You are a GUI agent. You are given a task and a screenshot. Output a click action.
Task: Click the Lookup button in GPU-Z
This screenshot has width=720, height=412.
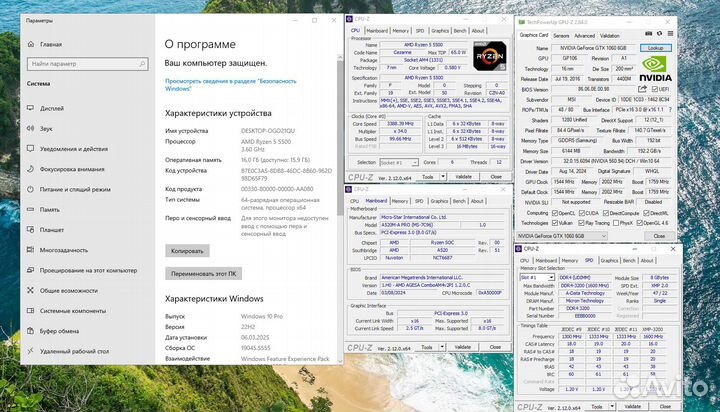pos(656,48)
